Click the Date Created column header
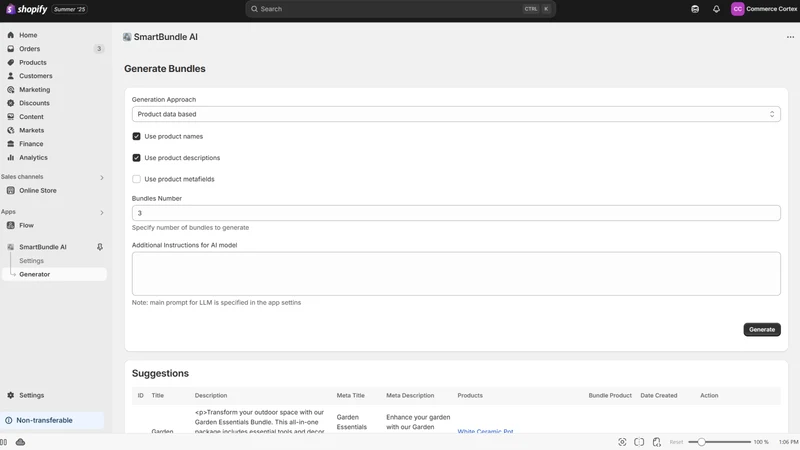Screen dimensions: 800x450 pyautogui.click(x=659, y=395)
